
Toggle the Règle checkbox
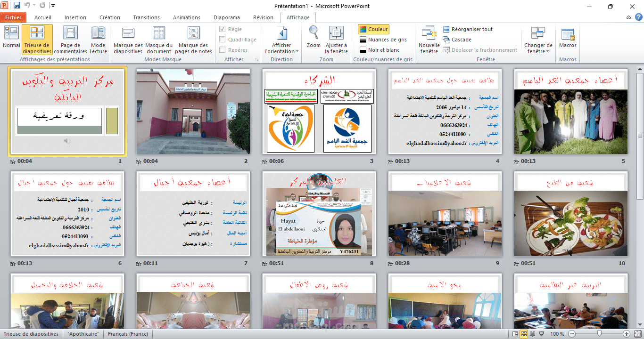(x=223, y=29)
